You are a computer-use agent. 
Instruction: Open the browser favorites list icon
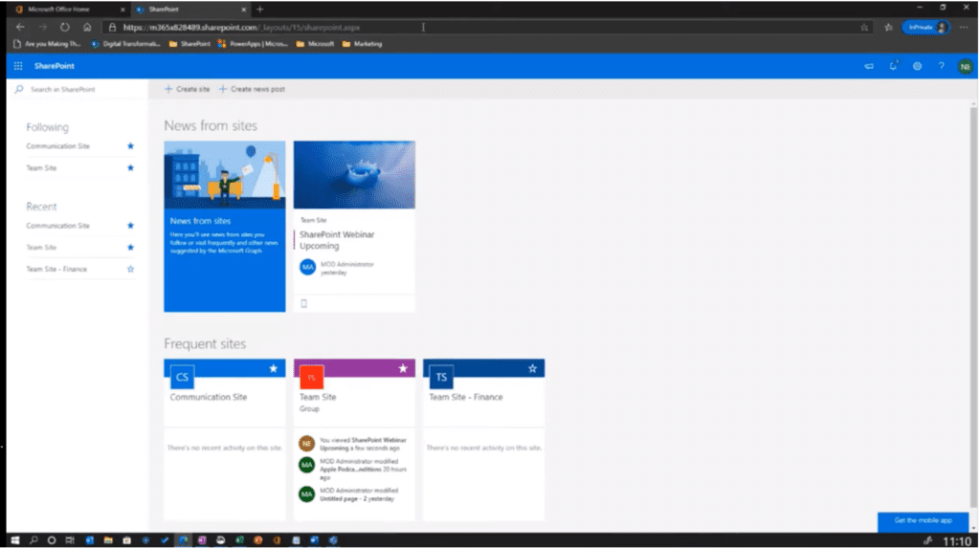click(888, 27)
